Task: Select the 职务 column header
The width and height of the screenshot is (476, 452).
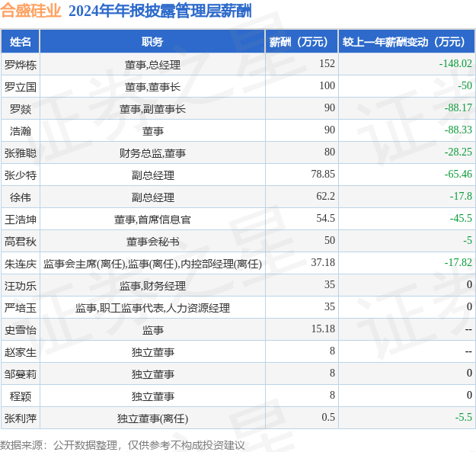Action: pos(152,42)
